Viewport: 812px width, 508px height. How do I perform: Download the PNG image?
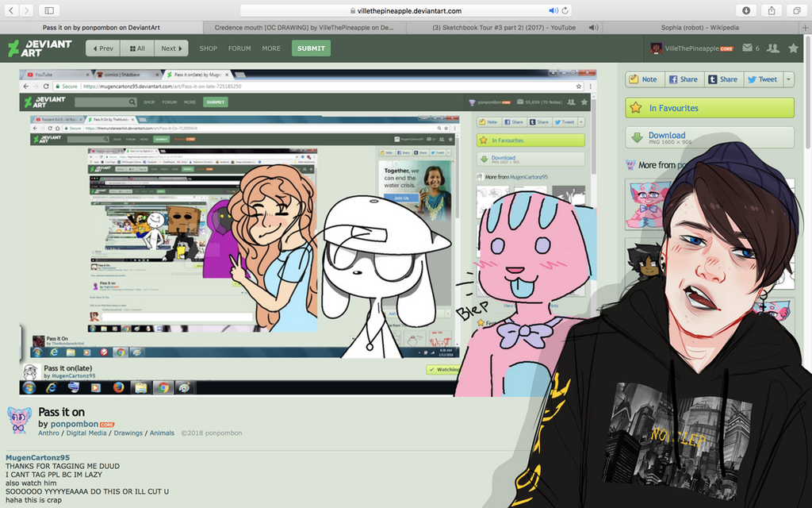tap(710, 138)
